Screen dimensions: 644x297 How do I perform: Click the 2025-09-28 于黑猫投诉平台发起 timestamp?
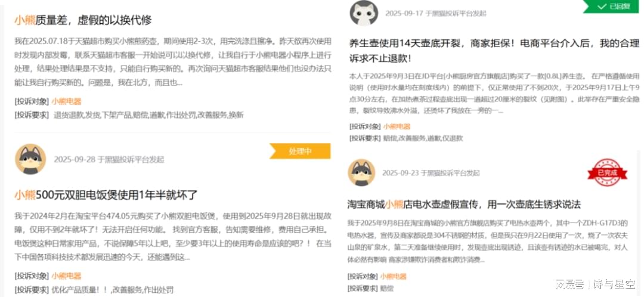(109, 159)
